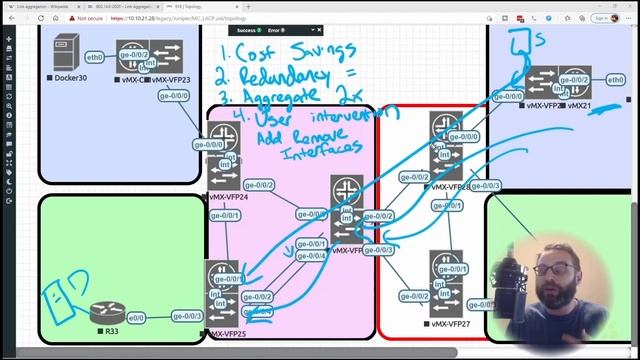Click the red extension icon in toolbar
This screenshot has width=640, height=360.
tap(520, 18)
